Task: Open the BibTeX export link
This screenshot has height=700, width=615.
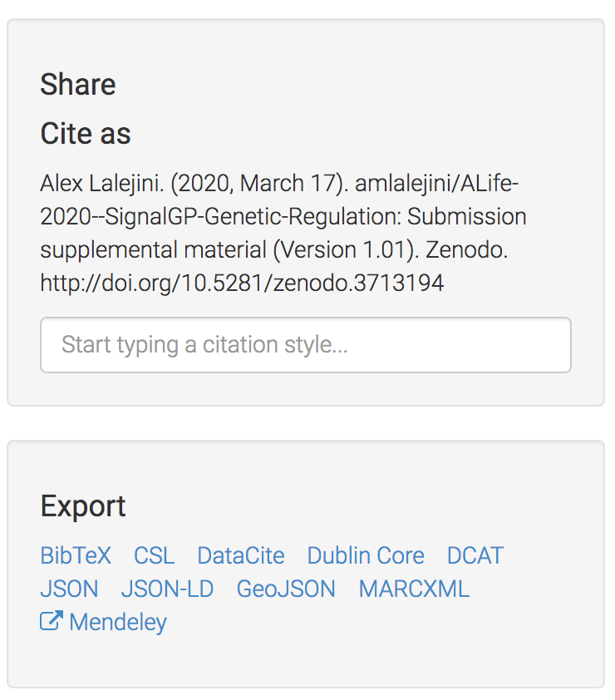Action: coord(76,555)
